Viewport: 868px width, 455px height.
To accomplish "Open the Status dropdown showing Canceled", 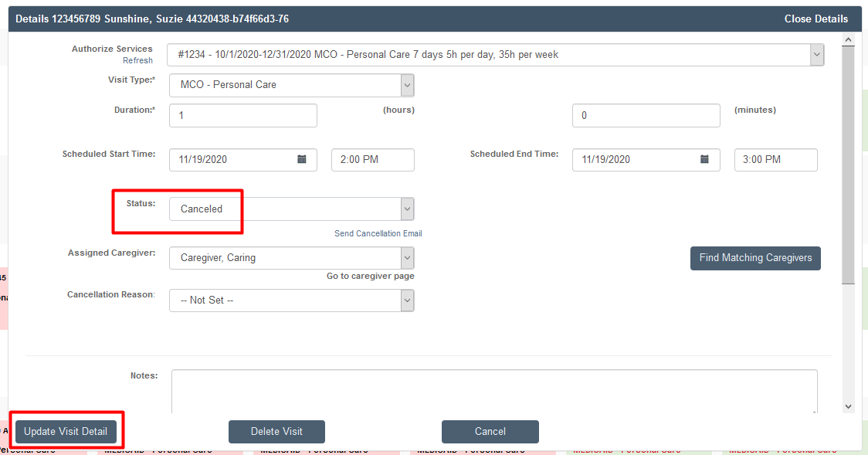I will coord(406,209).
